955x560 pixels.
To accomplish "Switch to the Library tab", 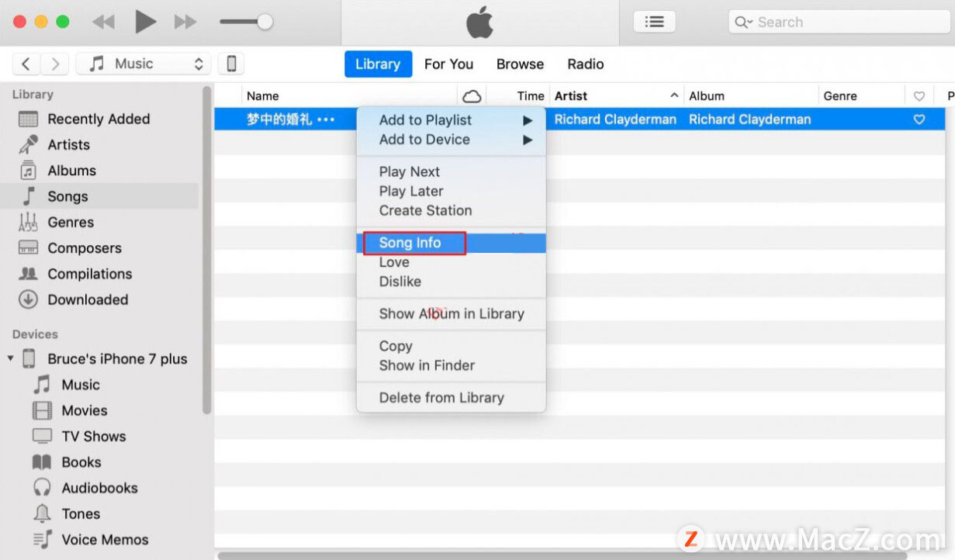I will (x=378, y=64).
